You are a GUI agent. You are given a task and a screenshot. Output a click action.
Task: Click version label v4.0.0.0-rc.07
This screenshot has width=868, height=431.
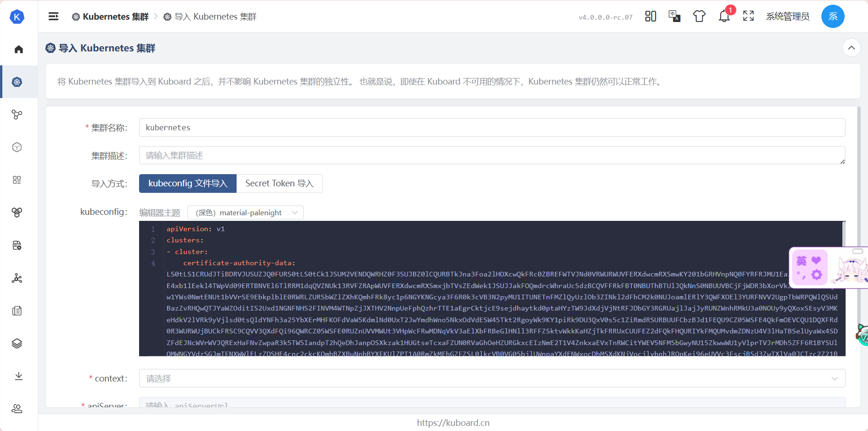click(605, 17)
